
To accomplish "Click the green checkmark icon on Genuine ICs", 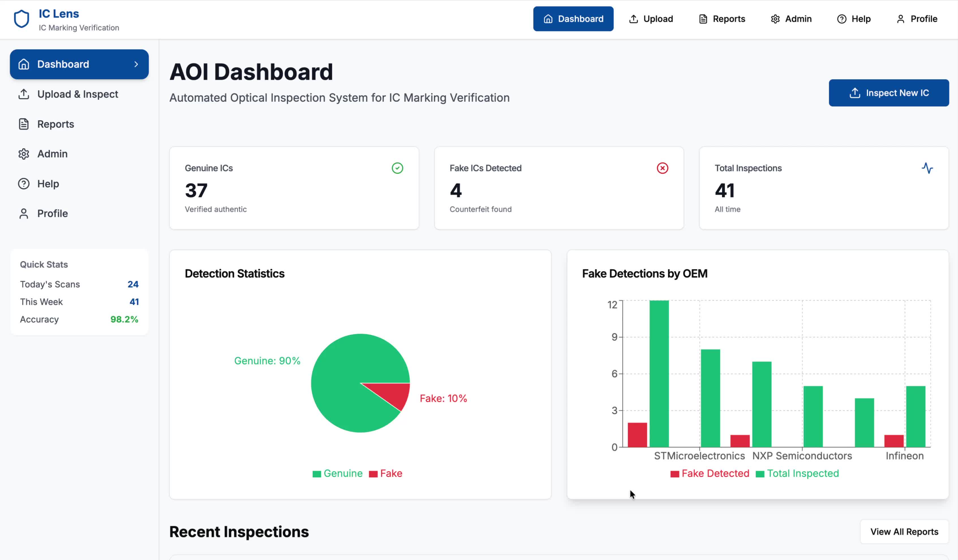I will click(397, 168).
